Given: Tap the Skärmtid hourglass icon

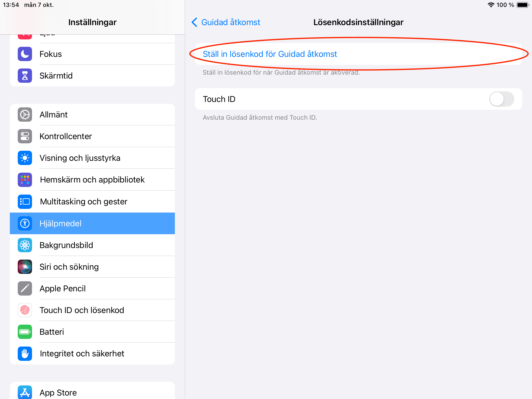Looking at the screenshot, I should (x=25, y=76).
